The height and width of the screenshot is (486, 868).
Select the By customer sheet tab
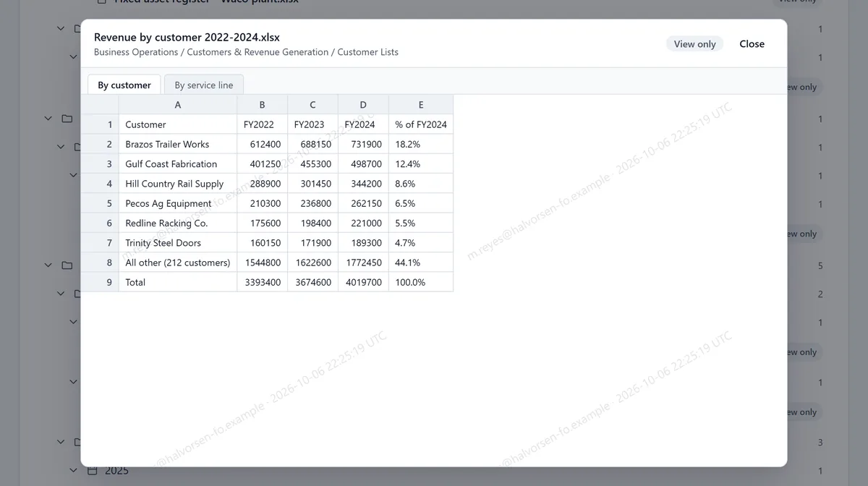pyautogui.click(x=124, y=85)
